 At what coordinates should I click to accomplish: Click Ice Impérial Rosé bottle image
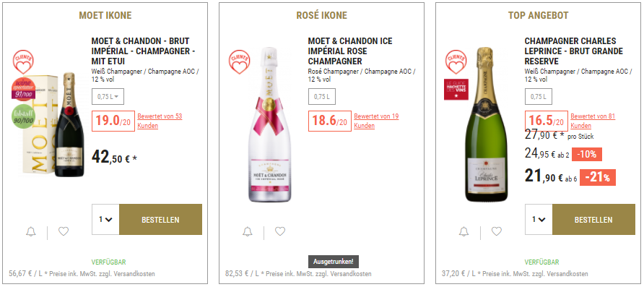coord(269,124)
